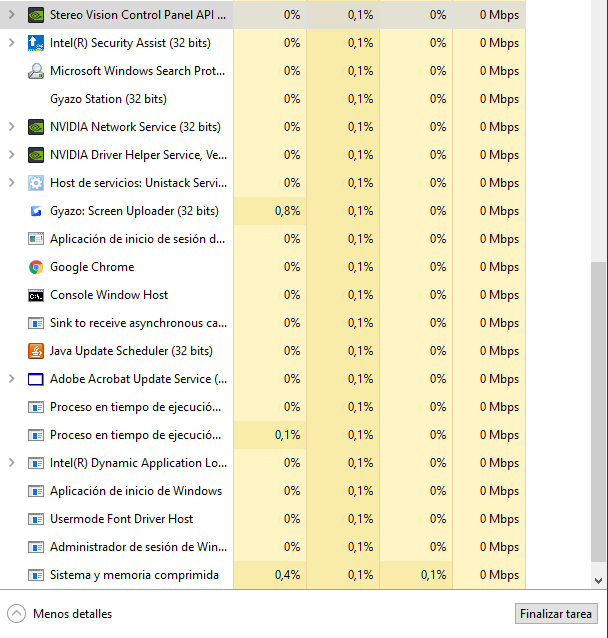The image size is (608, 638).
Task: Expand Intel(R) Dynamic Application Loader entry
Action: (x=11, y=463)
